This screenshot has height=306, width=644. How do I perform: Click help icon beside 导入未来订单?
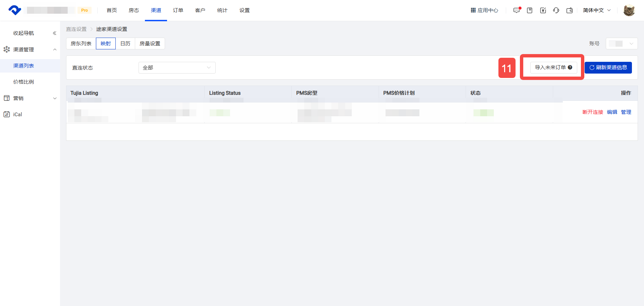(570, 68)
